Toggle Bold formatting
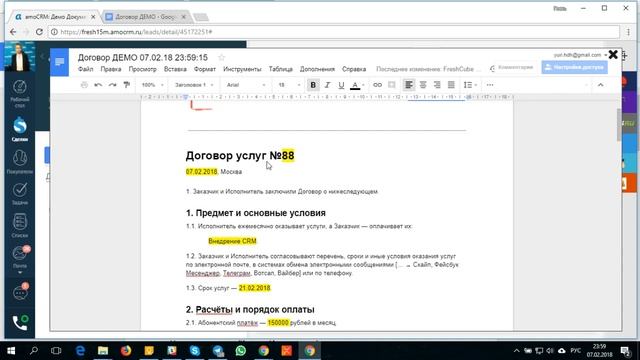Image resolution: width=640 pixels, height=360 pixels. (x=313, y=85)
